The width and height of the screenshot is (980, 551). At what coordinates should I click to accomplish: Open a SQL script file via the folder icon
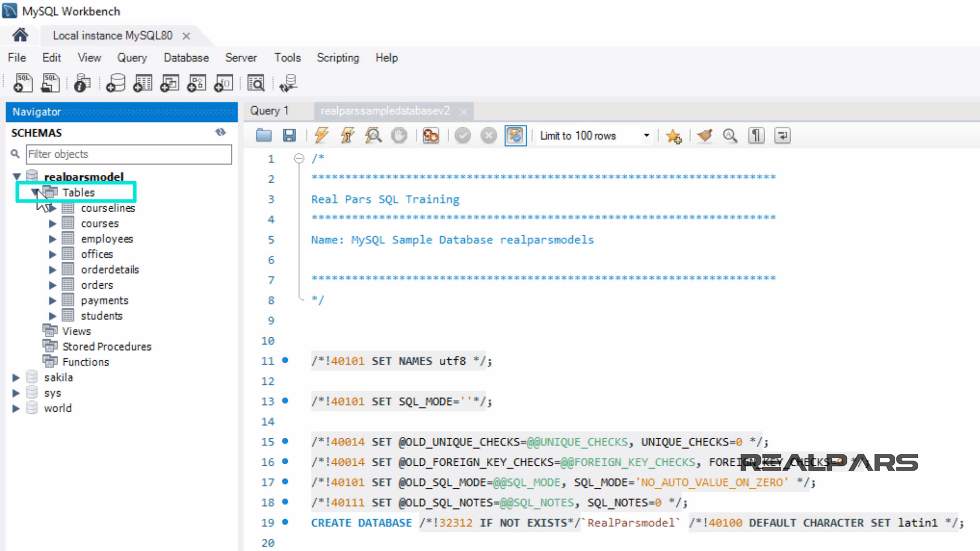pyautogui.click(x=264, y=136)
